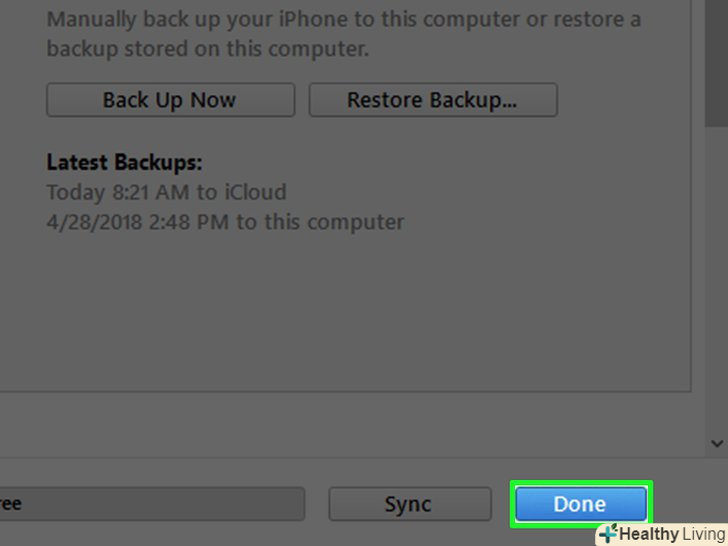This screenshot has height=546, width=728.
Task: Click the Free storage capacity bar
Action: [150, 504]
